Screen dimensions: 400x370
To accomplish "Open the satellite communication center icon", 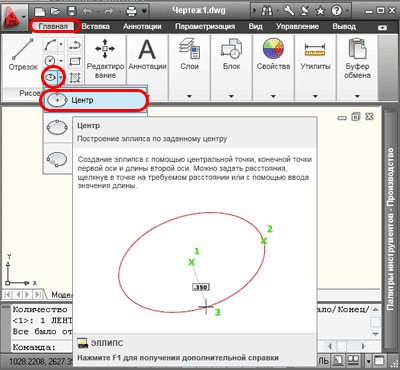I will click(x=305, y=11).
